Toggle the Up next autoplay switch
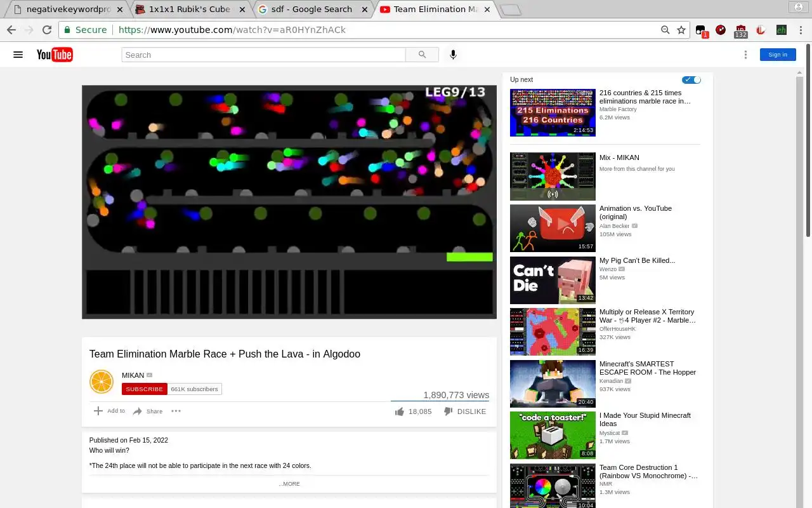 [x=691, y=79]
